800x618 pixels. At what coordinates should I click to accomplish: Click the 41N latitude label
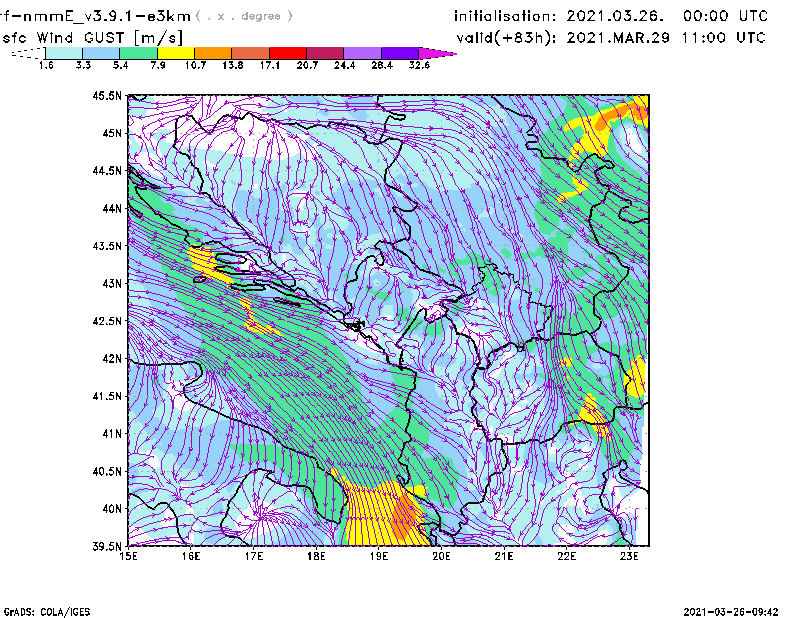[x=112, y=434]
